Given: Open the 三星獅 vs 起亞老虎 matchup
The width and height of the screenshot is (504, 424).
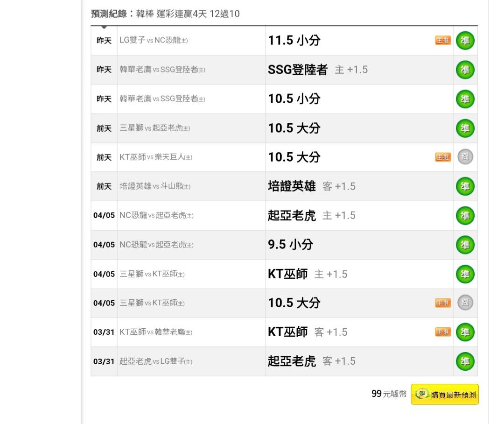Looking at the screenshot, I should pyautogui.click(x=155, y=128).
